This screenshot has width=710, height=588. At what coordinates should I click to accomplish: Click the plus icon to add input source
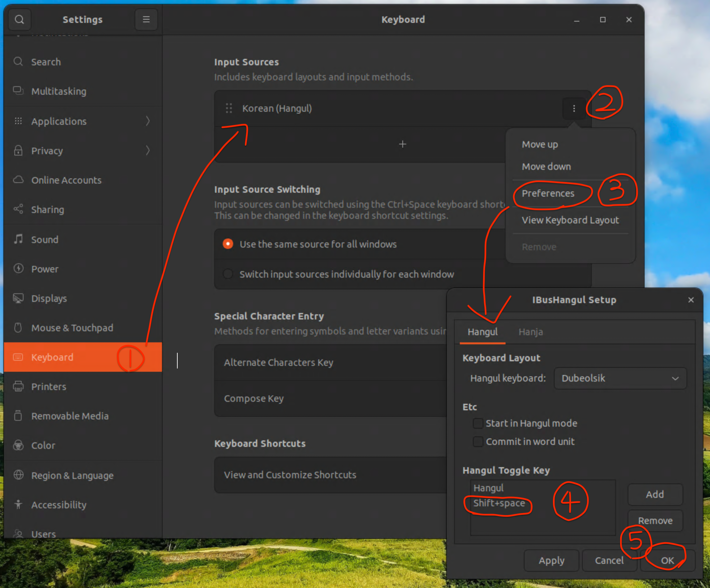click(x=402, y=144)
